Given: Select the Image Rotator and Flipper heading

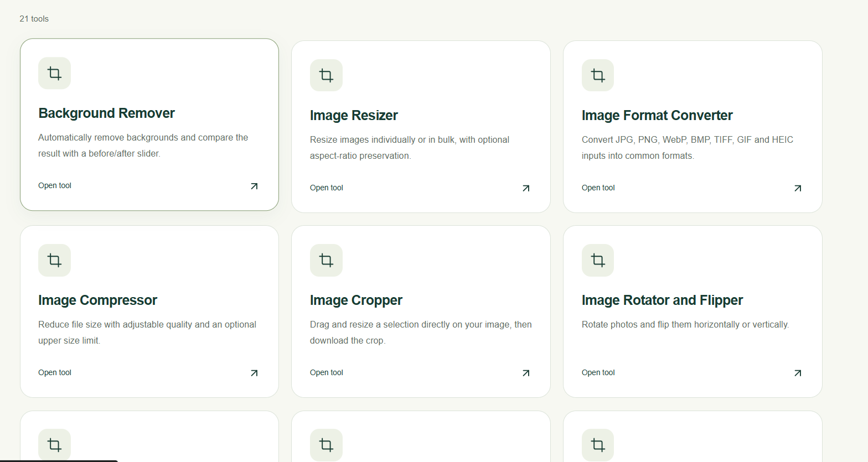Looking at the screenshot, I should [662, 300].
